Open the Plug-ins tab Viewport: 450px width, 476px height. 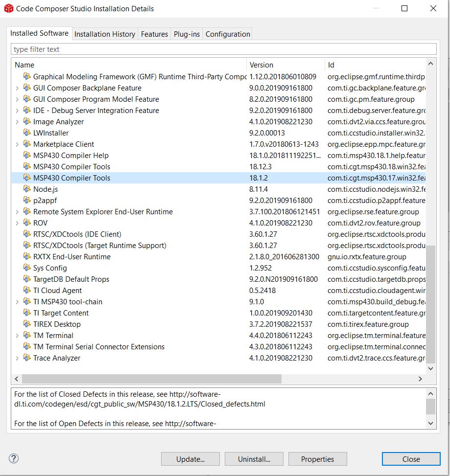click(x=187, y=34)
